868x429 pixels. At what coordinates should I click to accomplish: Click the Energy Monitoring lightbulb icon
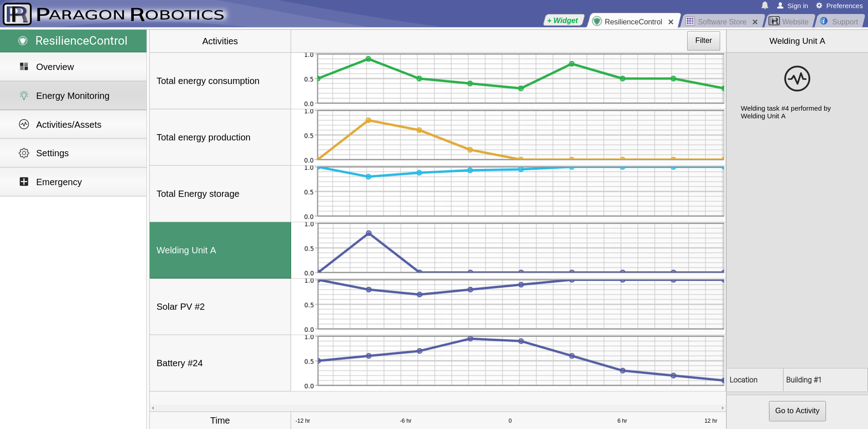[x=24, y=95]
